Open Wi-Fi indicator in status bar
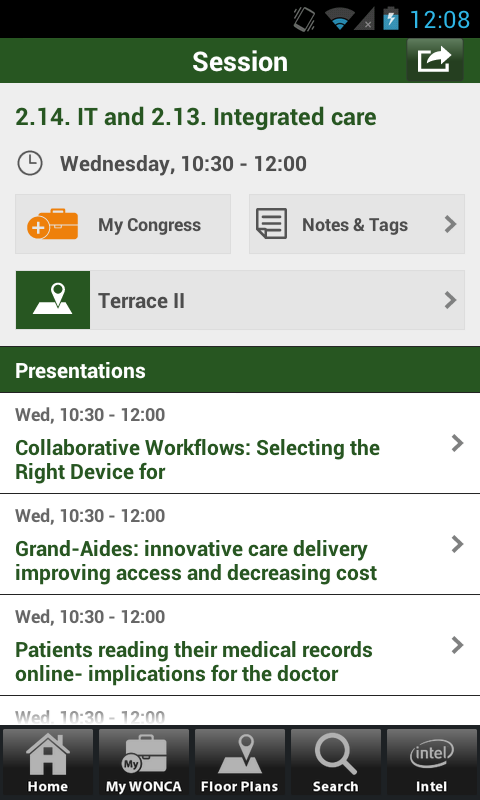The height and width of the screenshot is (800, 480). click(339, 19)
